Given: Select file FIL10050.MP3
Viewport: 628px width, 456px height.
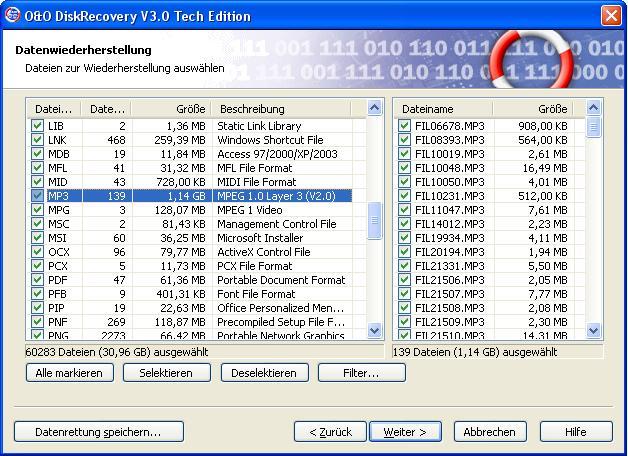Looking at the screenshot, I should (450, 182).
